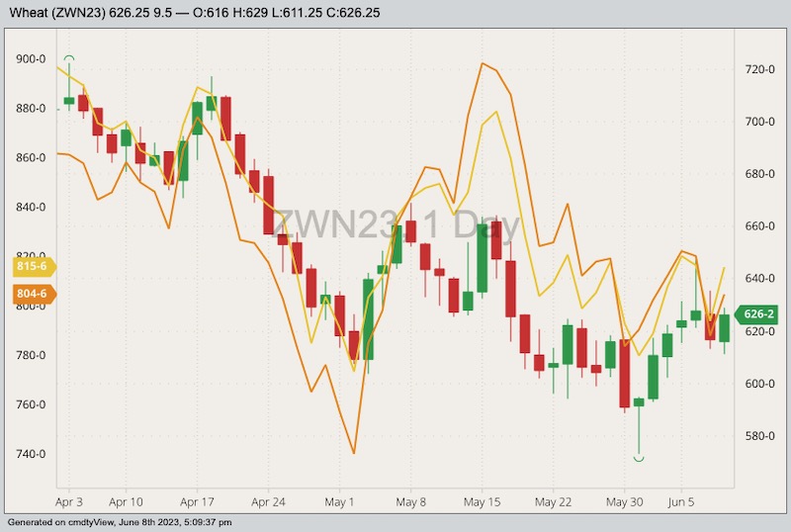Click the chart title 'Wheat (ZWN23) 626.25 9.5'
Image resolution: width=791 pixels, height=532 pixels.
point(91,13)
